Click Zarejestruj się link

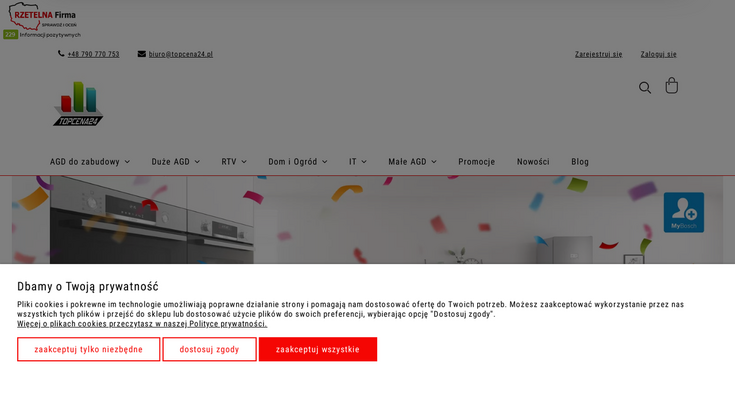point(598,54)
